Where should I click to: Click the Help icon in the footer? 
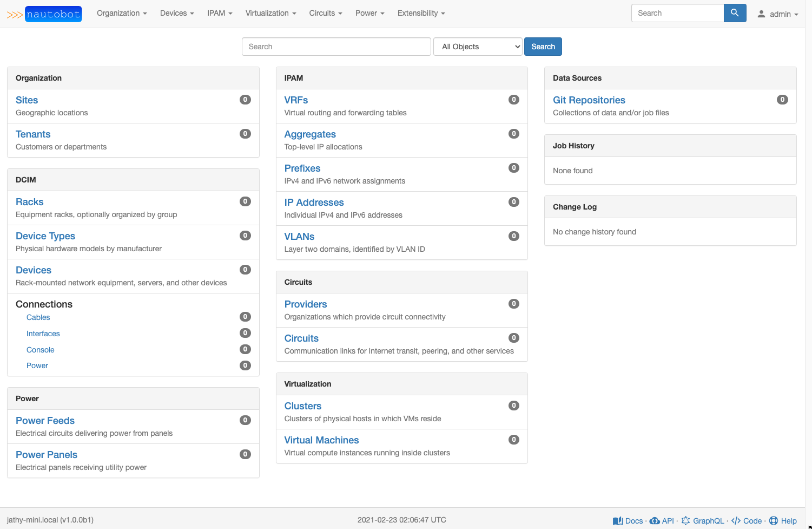(773, 520)
